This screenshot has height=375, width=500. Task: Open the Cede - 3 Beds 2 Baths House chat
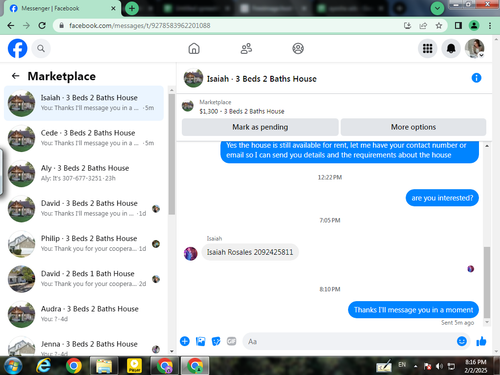tap(84, 138)
